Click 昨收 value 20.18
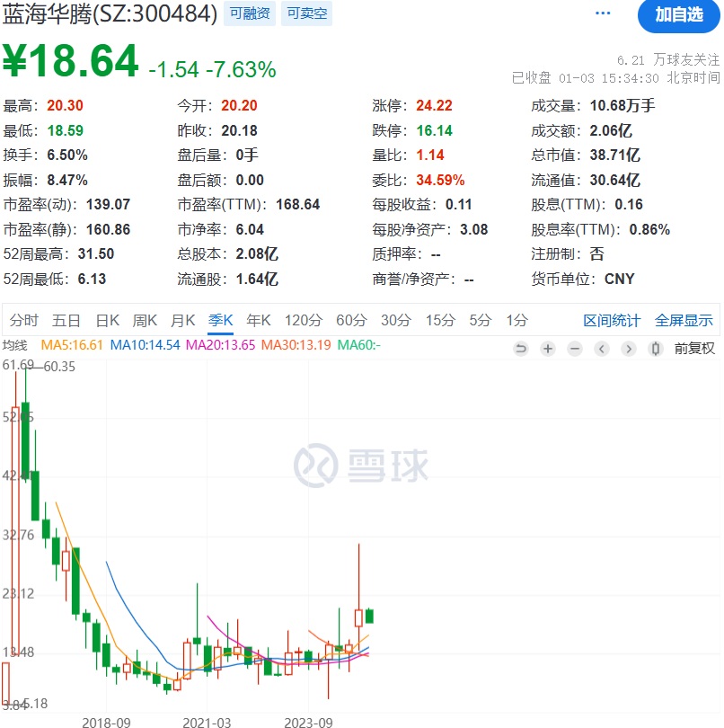Viewport: 724px width, 728px height. (x=239, y=131)
